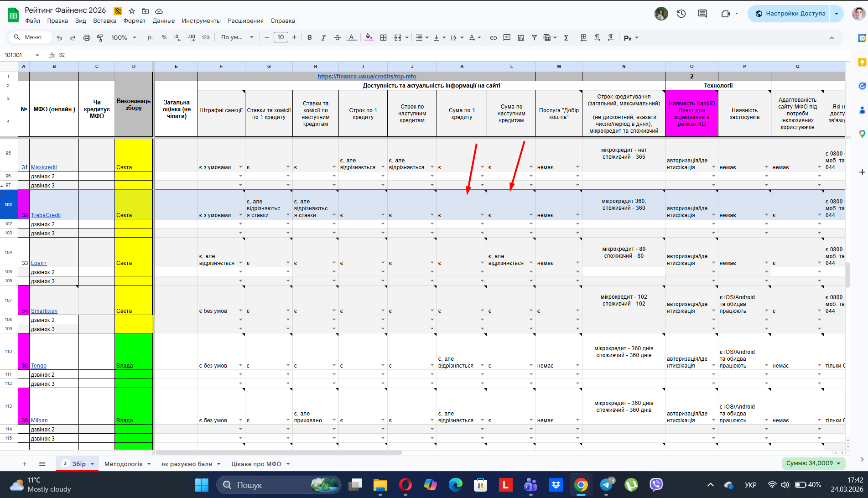This screenshot has width=868, height=498.
Task: Create a filter with funnel icon
Action: [534, 38]
